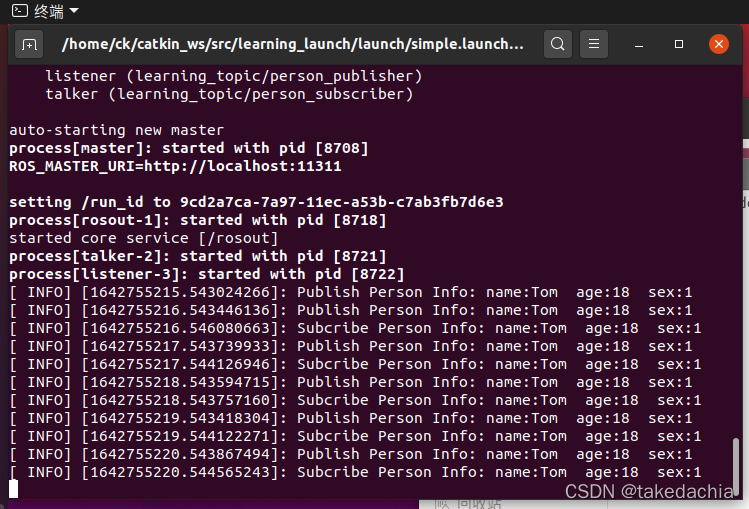Viewport: 749px width, 509px height.
Task: Click log line with timestamp 1642755216.543446136
Action: [x=351, y=310]
